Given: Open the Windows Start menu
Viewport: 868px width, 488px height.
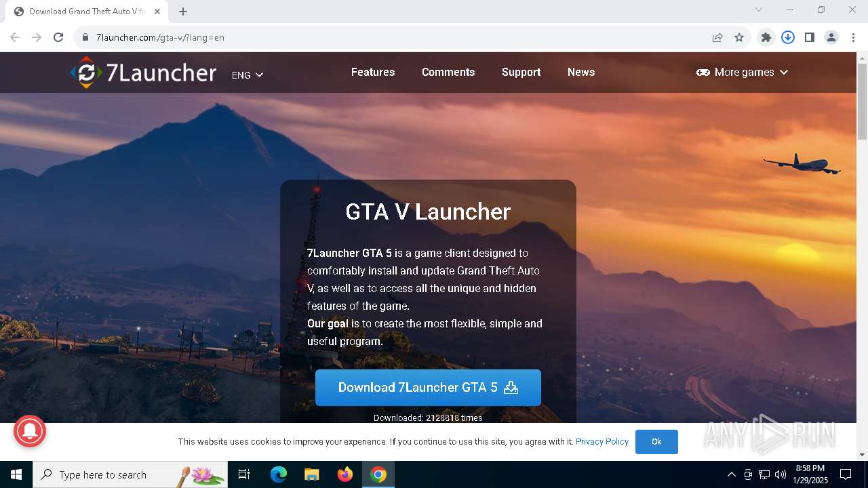Looking at the screenshot, I should 16,474.
